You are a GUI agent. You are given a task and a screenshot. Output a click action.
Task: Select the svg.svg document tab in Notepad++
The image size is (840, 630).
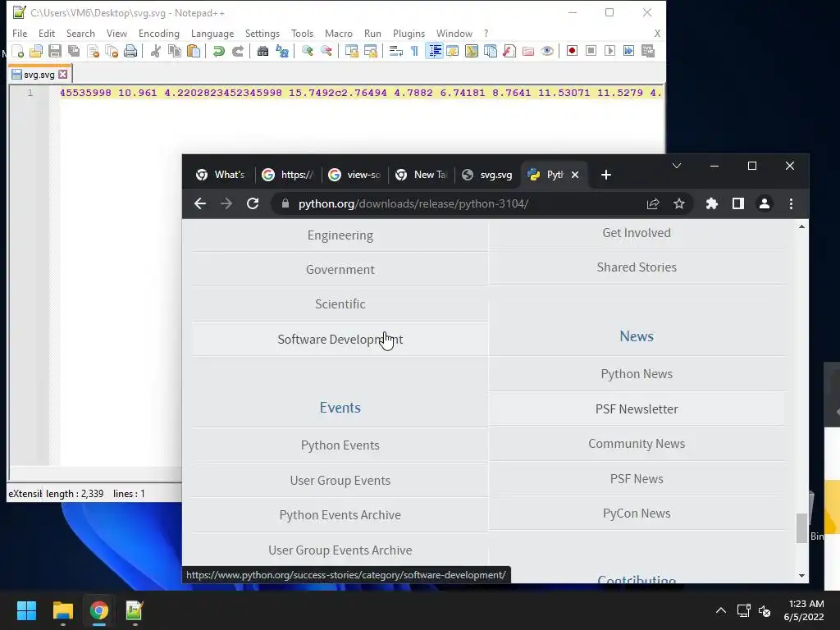[39, 75]
